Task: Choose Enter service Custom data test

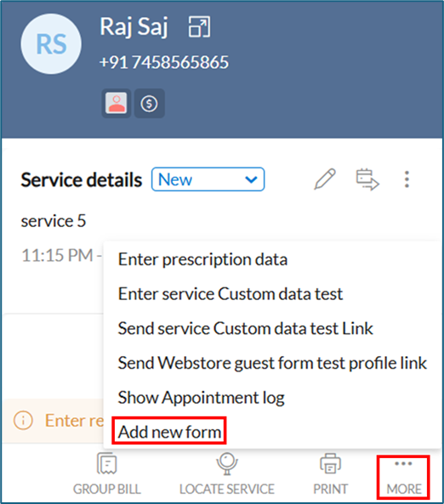Action: [x=231, y=294]
